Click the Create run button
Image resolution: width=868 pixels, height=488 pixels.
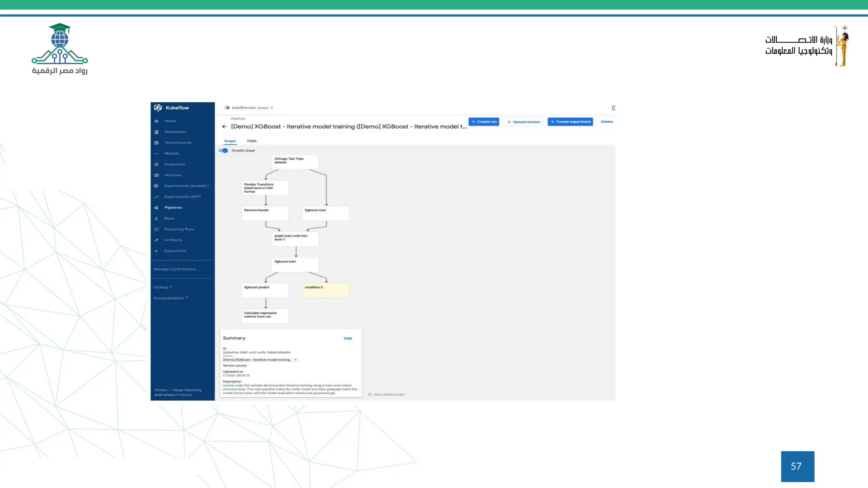(484, 122)
